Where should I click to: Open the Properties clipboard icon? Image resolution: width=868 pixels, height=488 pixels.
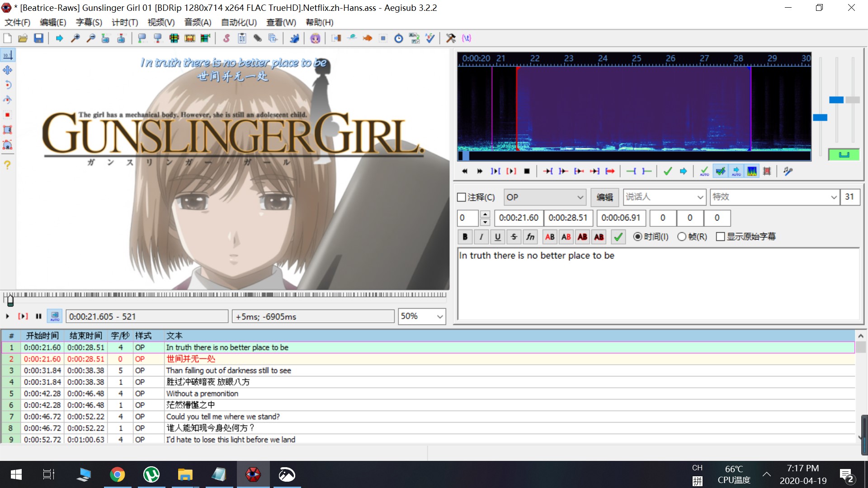[242, 38]
